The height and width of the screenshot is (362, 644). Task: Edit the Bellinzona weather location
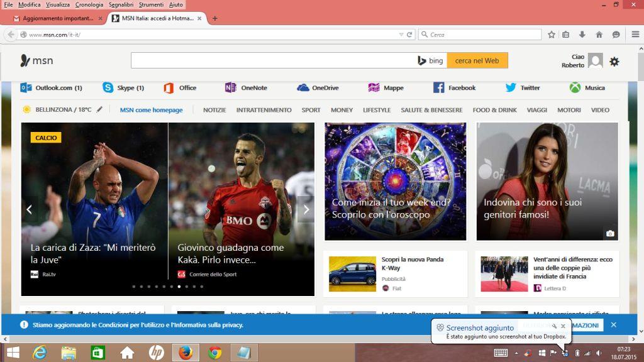[99, 109]
